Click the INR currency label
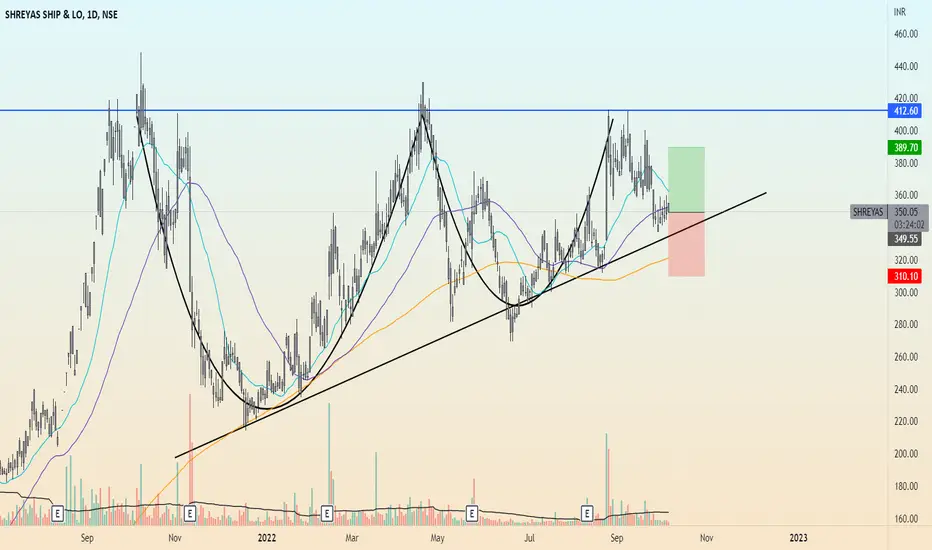This screenshot has height=550, width=932. pos(900,12)
